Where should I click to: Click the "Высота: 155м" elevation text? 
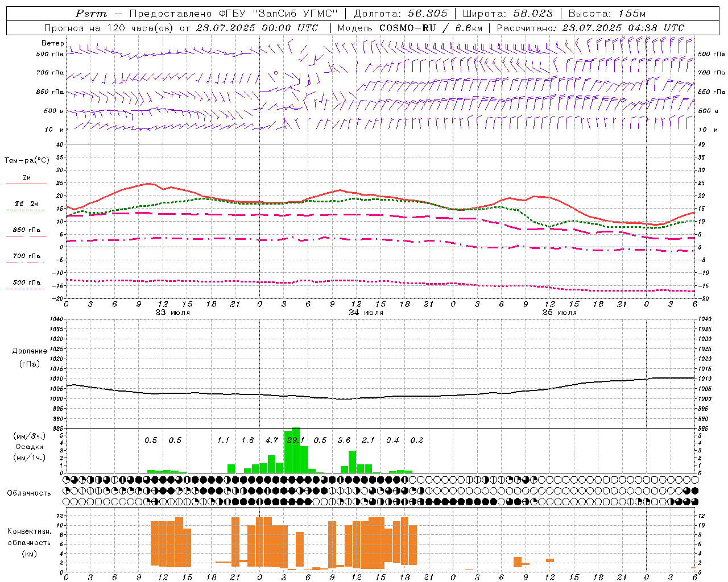click(607, 14)
